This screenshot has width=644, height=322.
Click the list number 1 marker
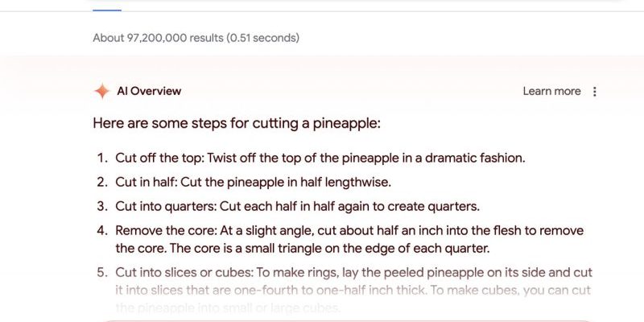point(102,158)
